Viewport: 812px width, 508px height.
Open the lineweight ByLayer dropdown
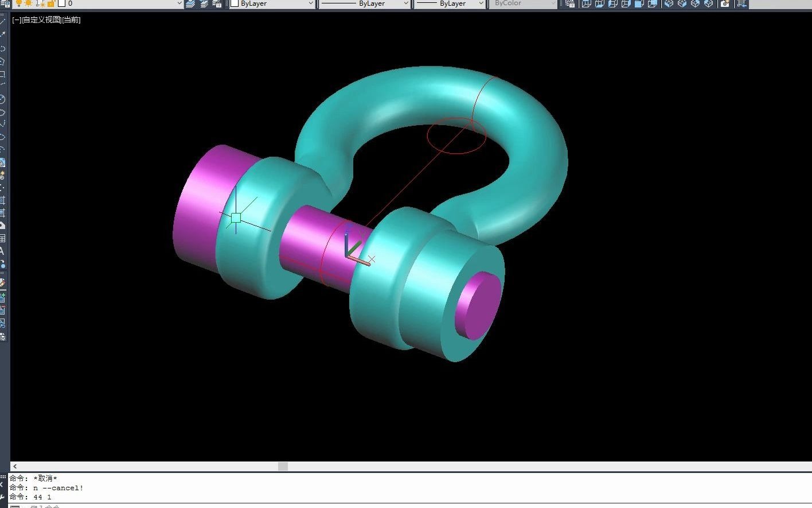pyautogui.click(x=450, y=3)
